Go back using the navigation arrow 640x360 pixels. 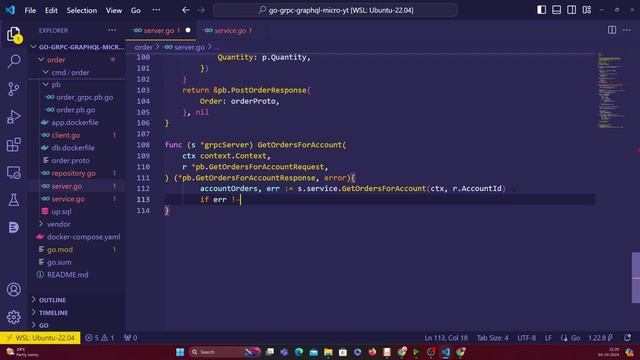coord(186,10)
